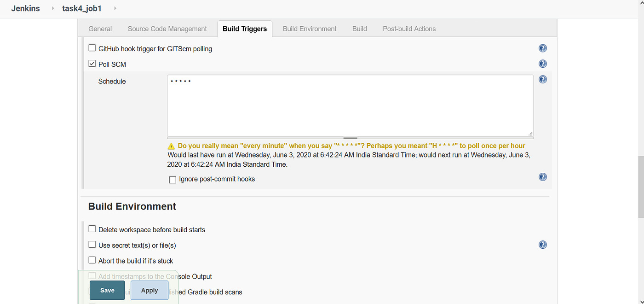The width and height of the screenshot is (644, 304).
Task: Apply the current configuration changes
Action: coord(149,290)
